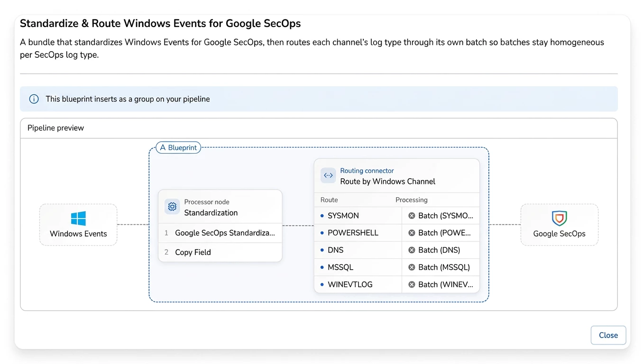Click the Routing connector arrows icon
This screenshot has width=643, height=364.
328,175
